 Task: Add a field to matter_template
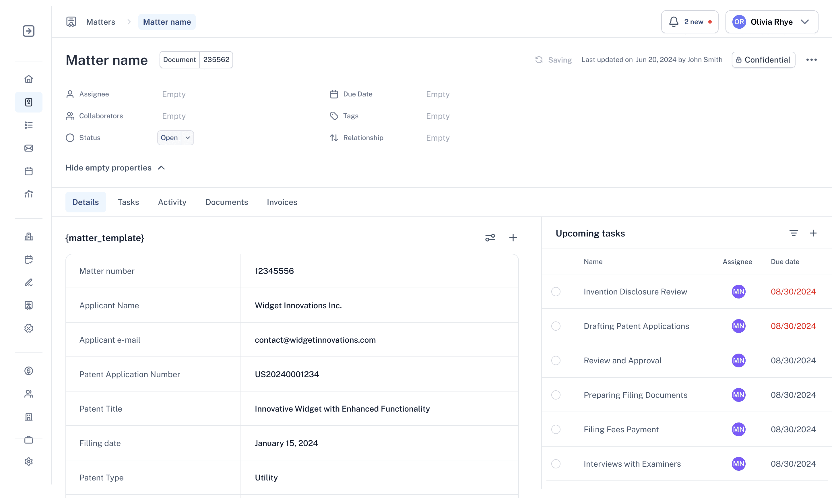pyautogui.click(x=513, y=238)
